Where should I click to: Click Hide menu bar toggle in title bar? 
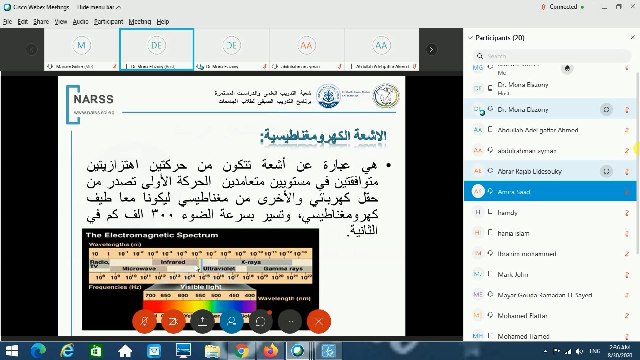click(x=98, y=7)
